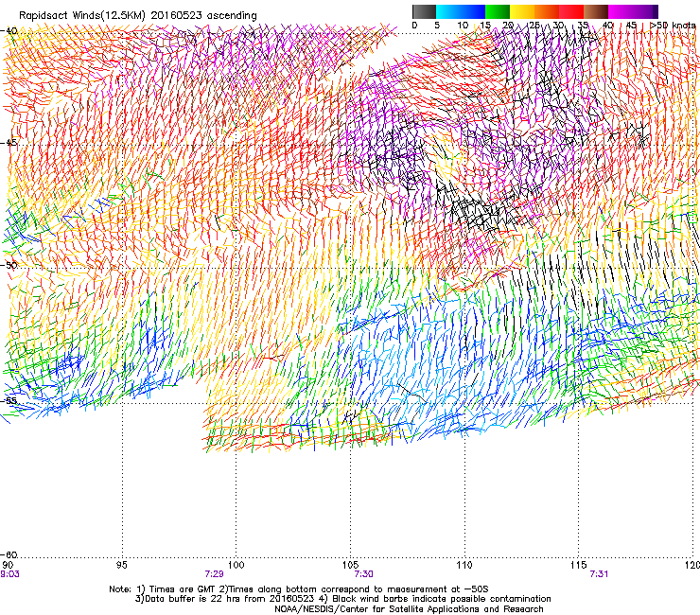Click the 100 longitude axis label
The height and width of the screenshot is (615, 700).
(236, 566)
